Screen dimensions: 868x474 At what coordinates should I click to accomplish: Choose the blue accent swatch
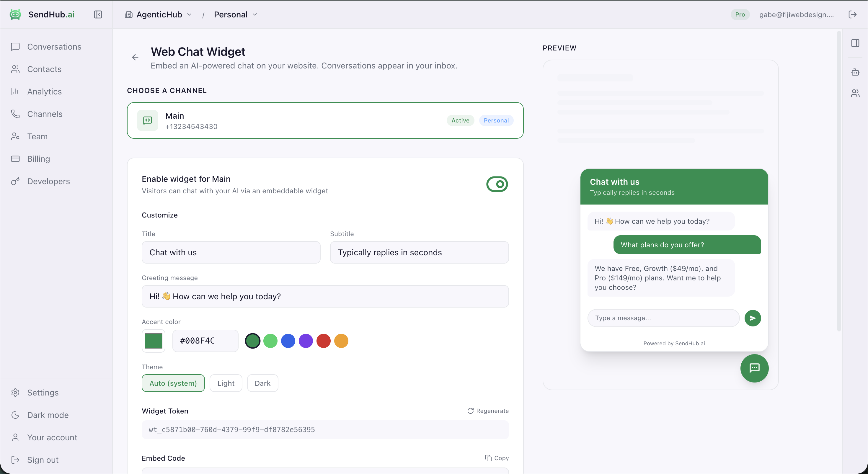[288, 341]
